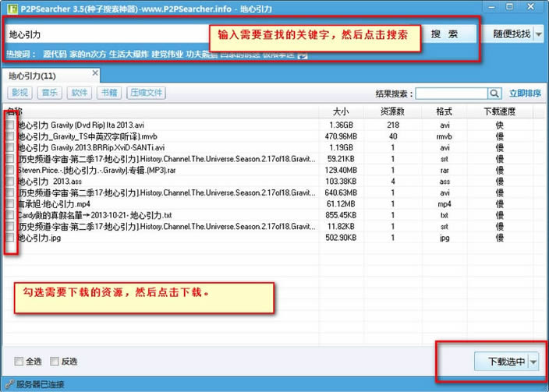
Task: Sort by the 资源数 column header
Action: 392,111
